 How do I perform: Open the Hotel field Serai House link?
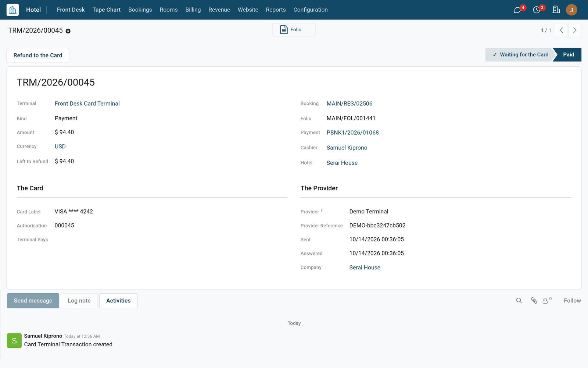(x=342, y=163)
